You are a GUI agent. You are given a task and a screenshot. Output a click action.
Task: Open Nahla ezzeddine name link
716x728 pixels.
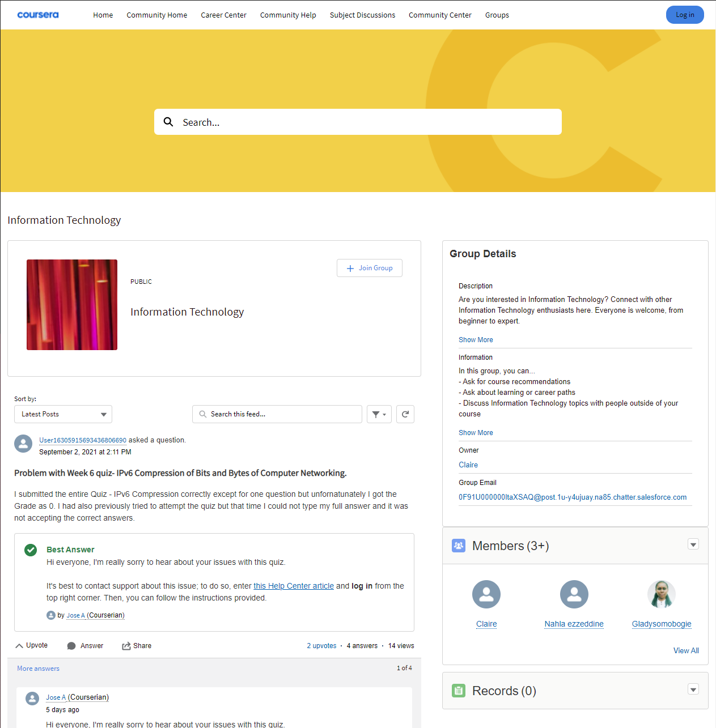pyautogui.click(x=574, y=624)
